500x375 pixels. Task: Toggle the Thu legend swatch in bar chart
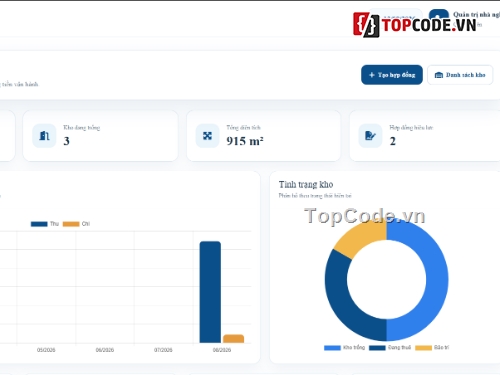[x=39, y=224]
